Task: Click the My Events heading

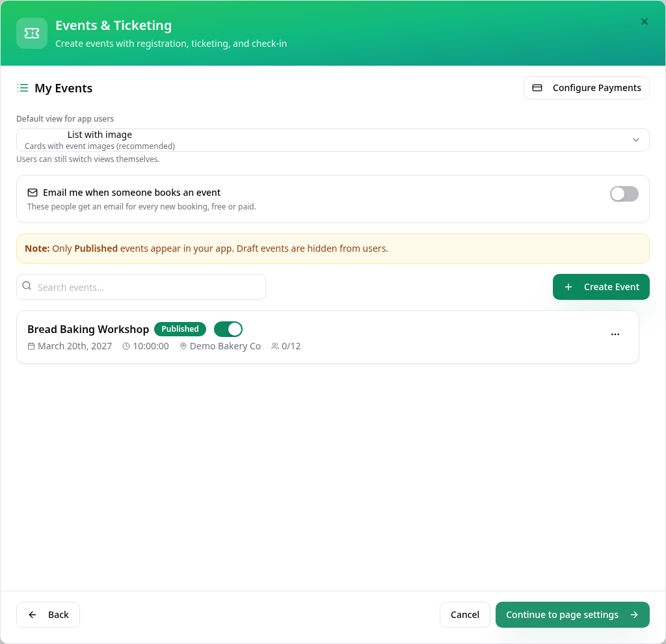Action: point(63,88)
